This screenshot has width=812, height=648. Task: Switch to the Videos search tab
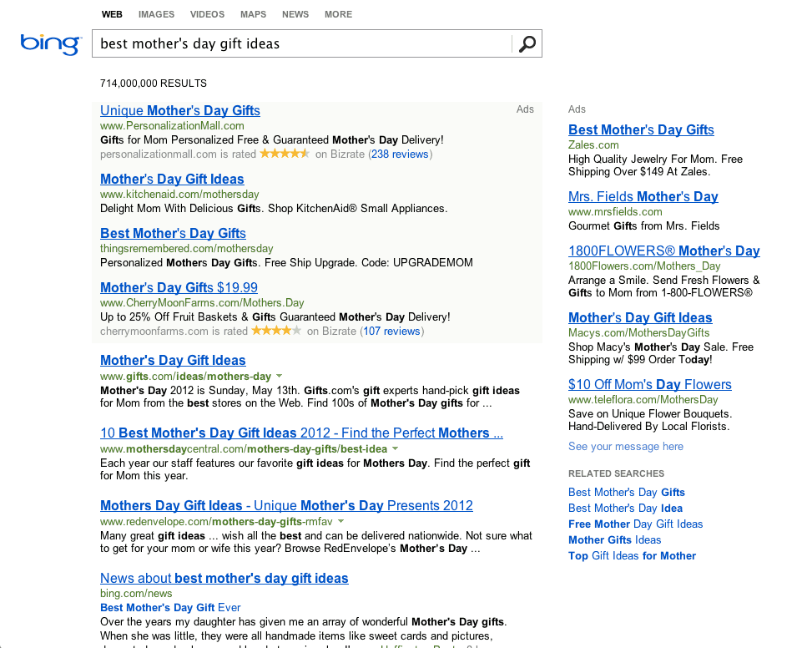207,14
